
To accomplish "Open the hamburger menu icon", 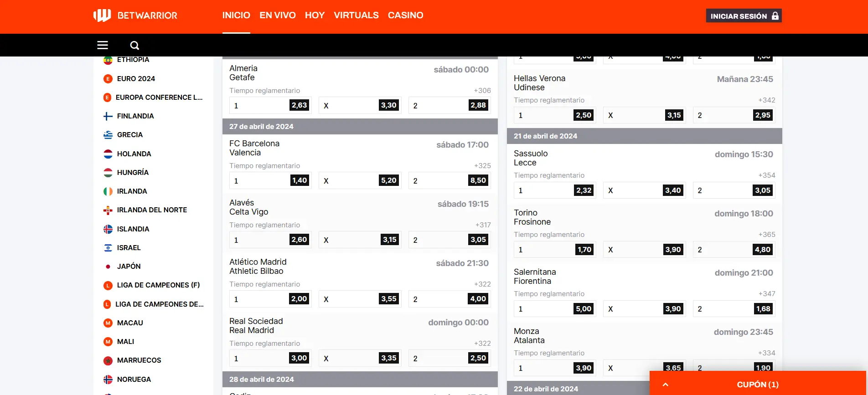I will click(x=103, y=45).
